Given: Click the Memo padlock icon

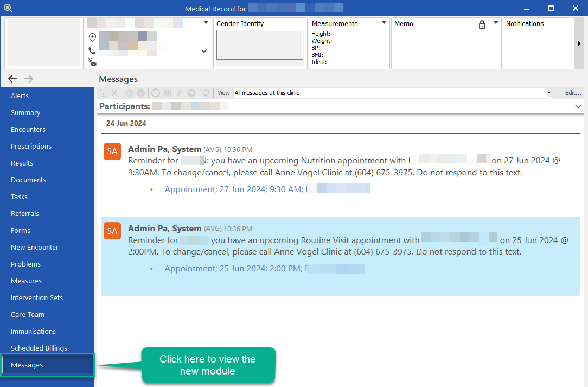Looking at the screenshot, I should 482,24.
